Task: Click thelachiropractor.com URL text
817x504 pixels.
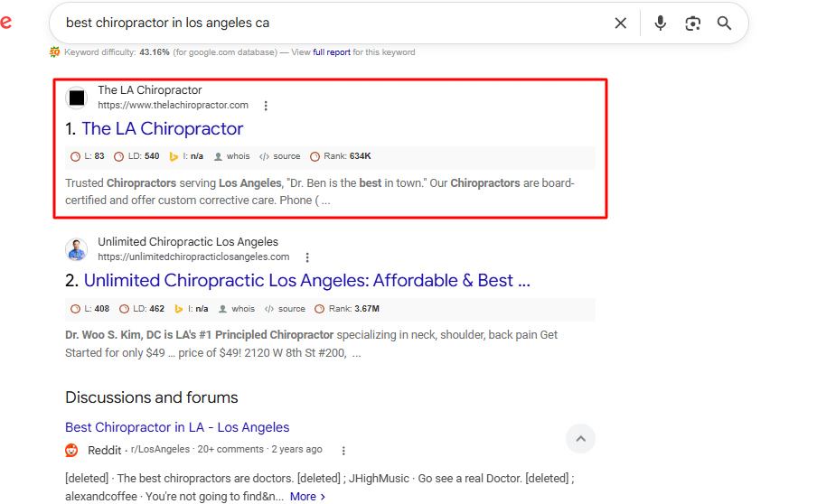Action: (173, 105)
